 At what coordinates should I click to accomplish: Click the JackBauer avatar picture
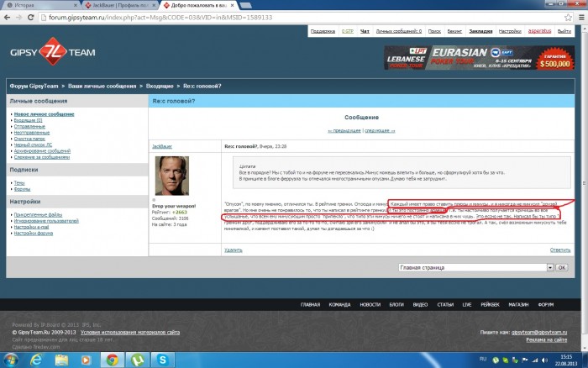172,176
